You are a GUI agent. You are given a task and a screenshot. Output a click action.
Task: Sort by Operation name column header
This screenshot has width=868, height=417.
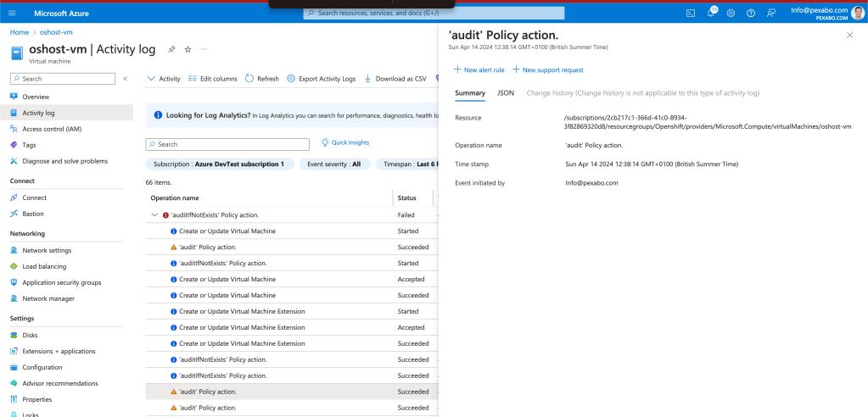(x=175, y=197)
